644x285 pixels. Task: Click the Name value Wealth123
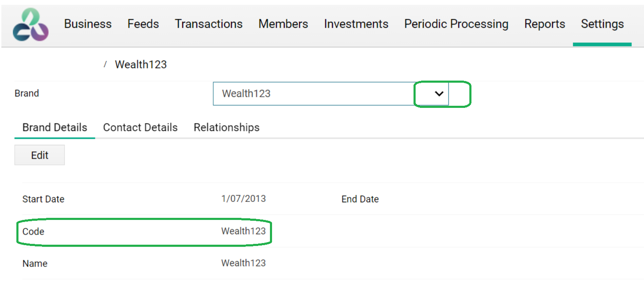(x=243, y=263)
